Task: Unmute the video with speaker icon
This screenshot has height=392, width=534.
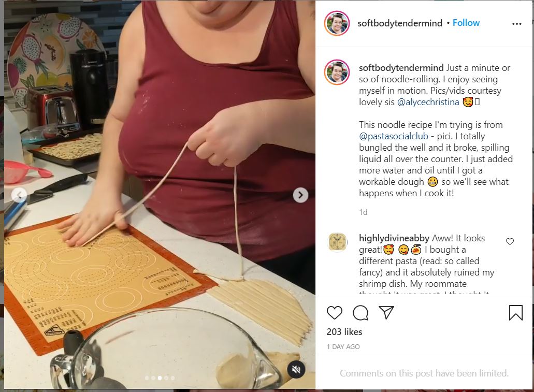Action: coord(296,370)
